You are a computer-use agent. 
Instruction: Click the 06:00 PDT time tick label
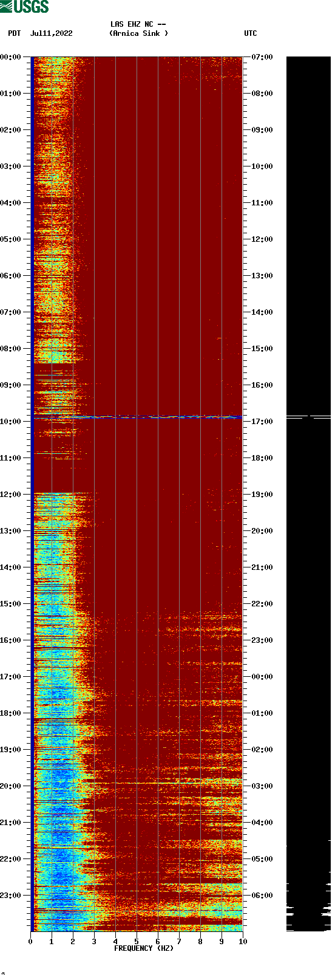[11, 276]
